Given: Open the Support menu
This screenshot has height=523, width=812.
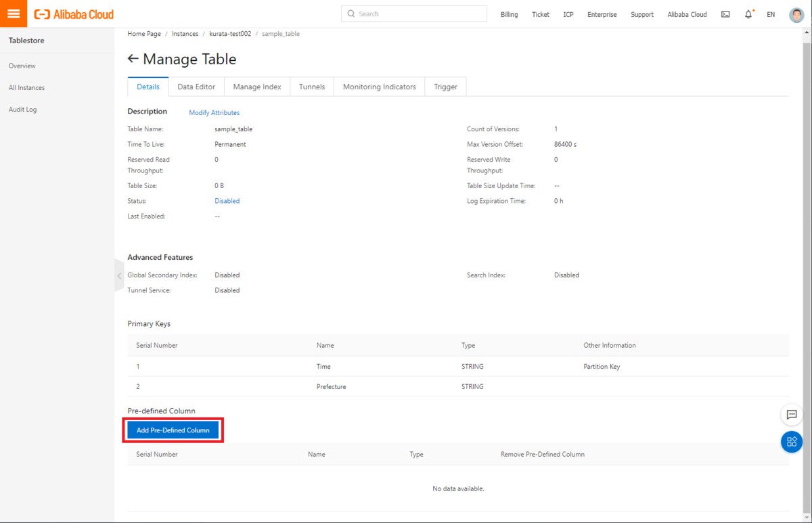Looking at the screenshot, I should point(642,14).
